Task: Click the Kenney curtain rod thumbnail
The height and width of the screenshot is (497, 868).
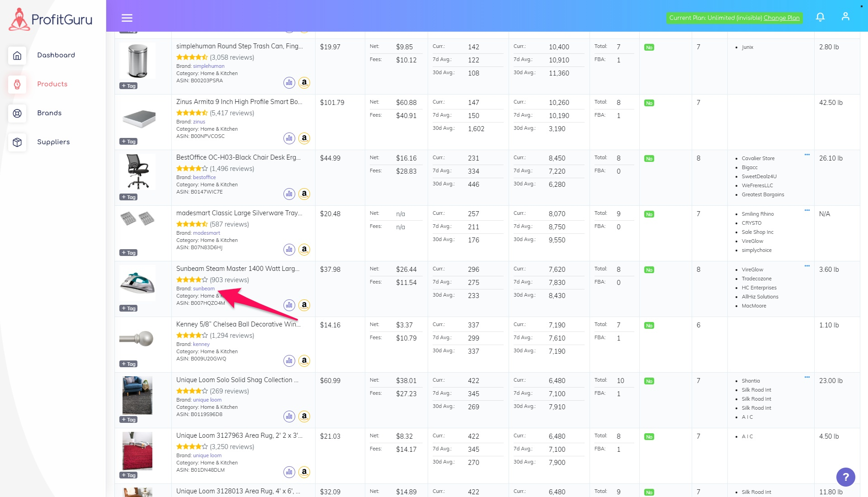Action: pyautogui.click(x=137, y=339)
